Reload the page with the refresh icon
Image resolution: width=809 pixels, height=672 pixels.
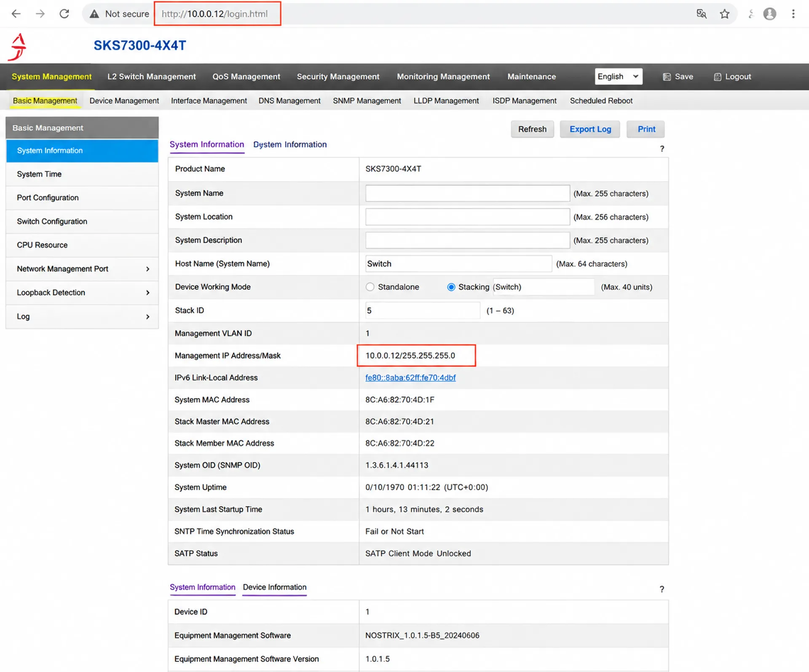[64, 14]
